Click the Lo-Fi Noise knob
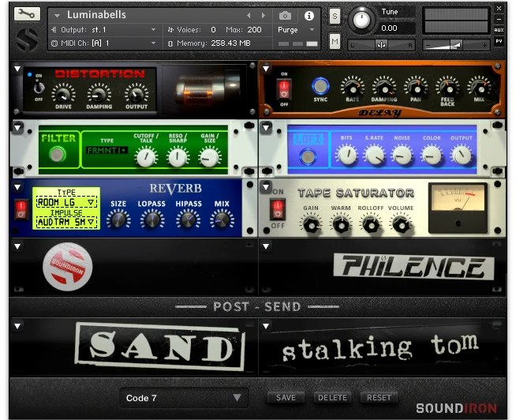 (402, 156)
